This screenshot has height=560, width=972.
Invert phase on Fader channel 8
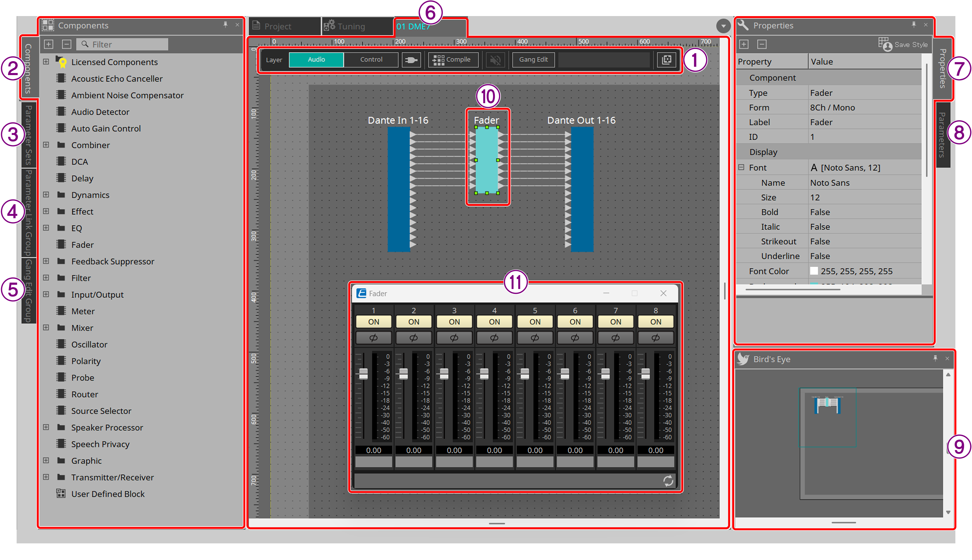[656, 338]
